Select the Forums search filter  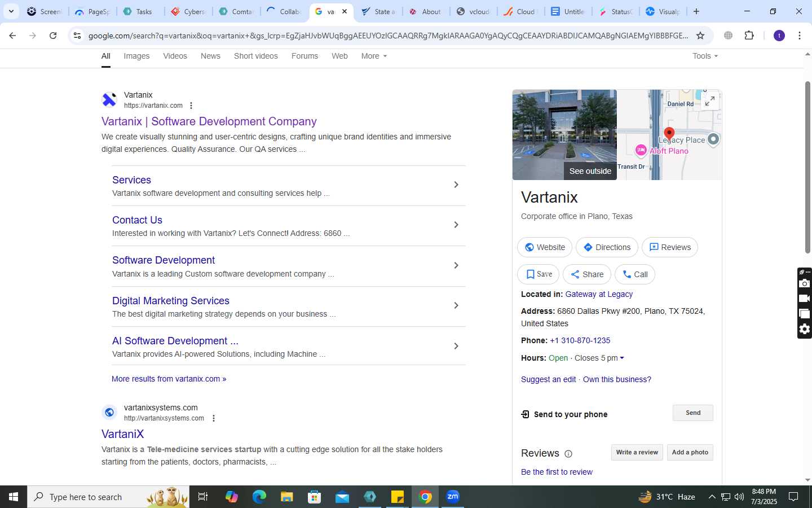click(x=304, y=56)
